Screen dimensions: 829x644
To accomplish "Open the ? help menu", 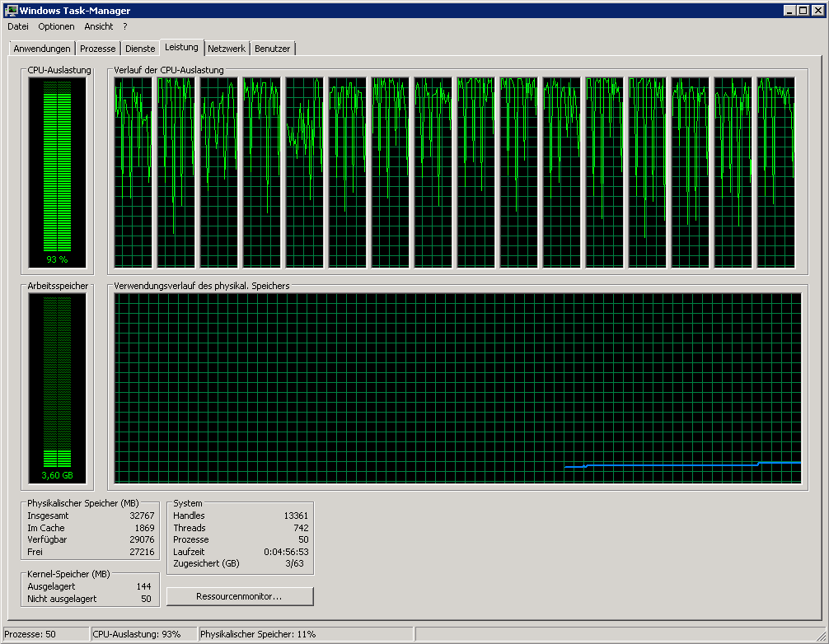I will pos(124,26).
